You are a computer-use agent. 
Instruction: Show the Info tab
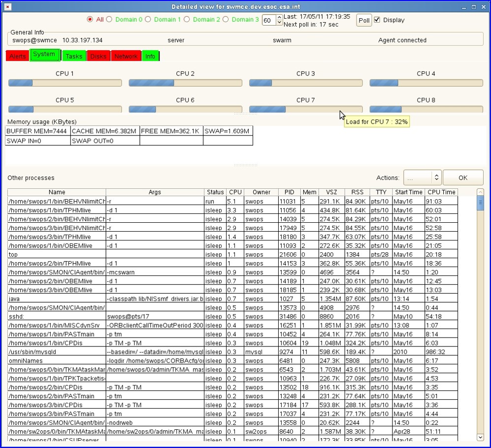[150, 56]
